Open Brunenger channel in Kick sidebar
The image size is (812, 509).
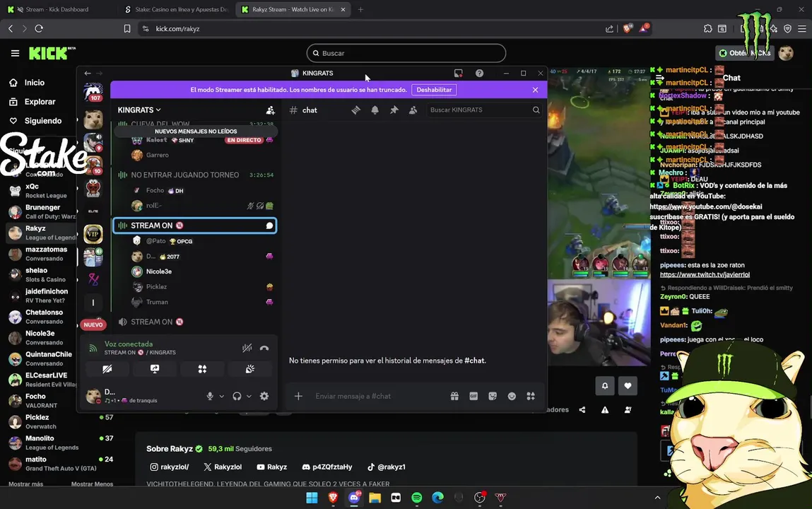pos(42,212)
